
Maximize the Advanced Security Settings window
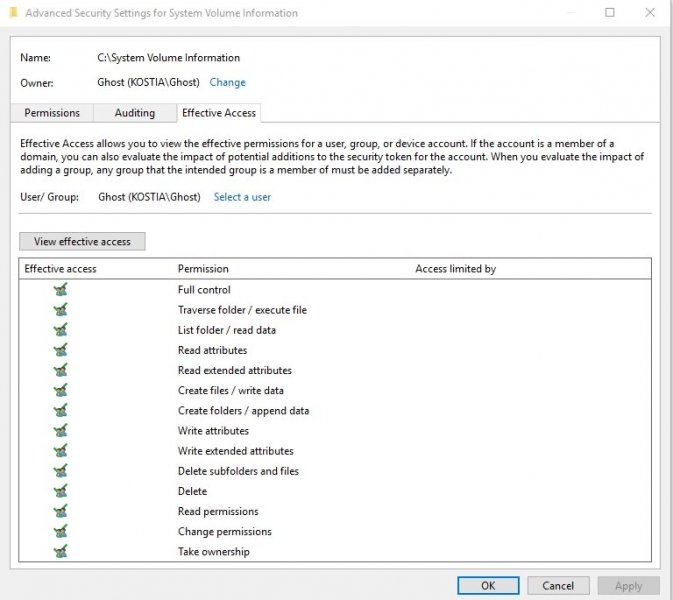click(610, 13)
